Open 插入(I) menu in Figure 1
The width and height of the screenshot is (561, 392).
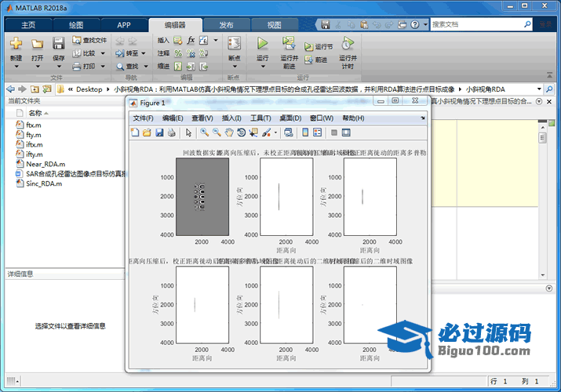pos(231,118)
